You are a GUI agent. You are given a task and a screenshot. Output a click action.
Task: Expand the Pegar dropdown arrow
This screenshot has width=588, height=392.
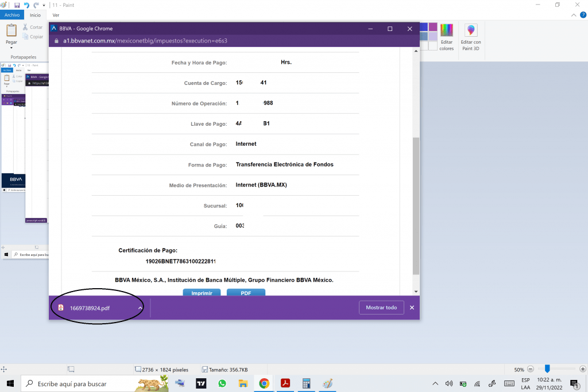tap(11, 48)
